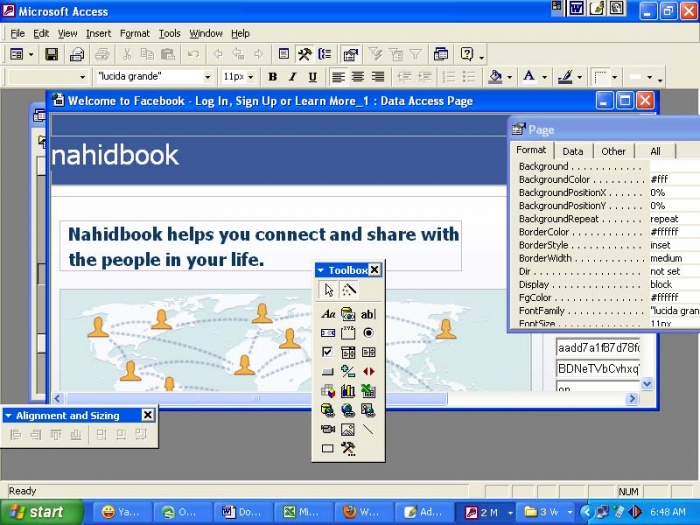Click the Windows start button
The width and height of the screenshot is (700, 525).
click(42, 512)
